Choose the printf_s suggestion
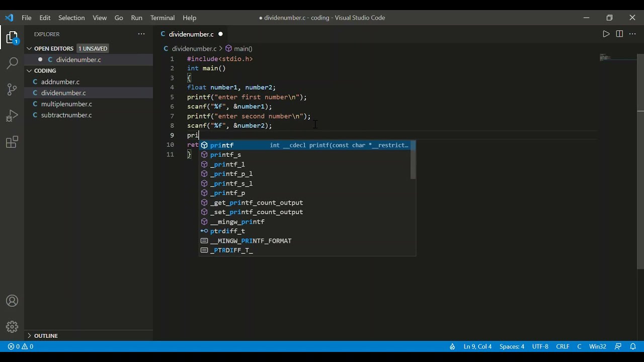 [x=305, y=155]
